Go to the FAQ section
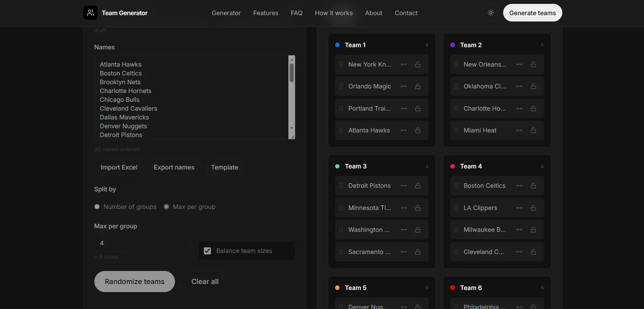 click(x=296, y=13)
